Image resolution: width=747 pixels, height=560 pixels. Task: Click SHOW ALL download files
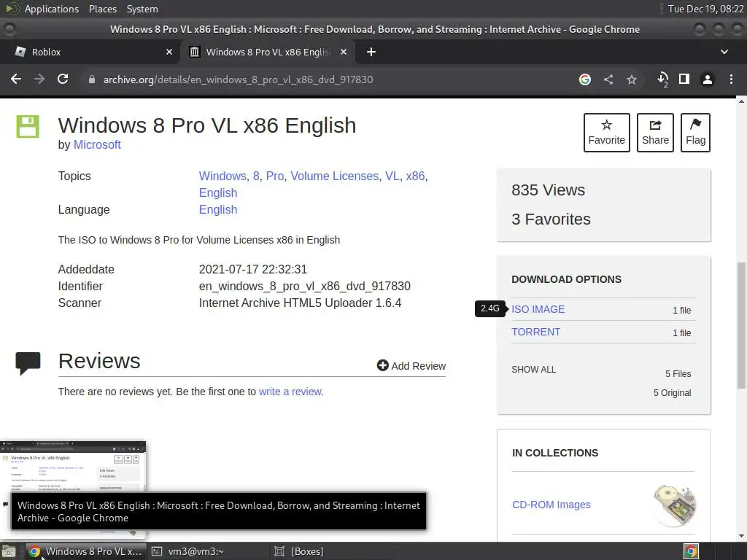pyautogui.click(x=533, y=370)
